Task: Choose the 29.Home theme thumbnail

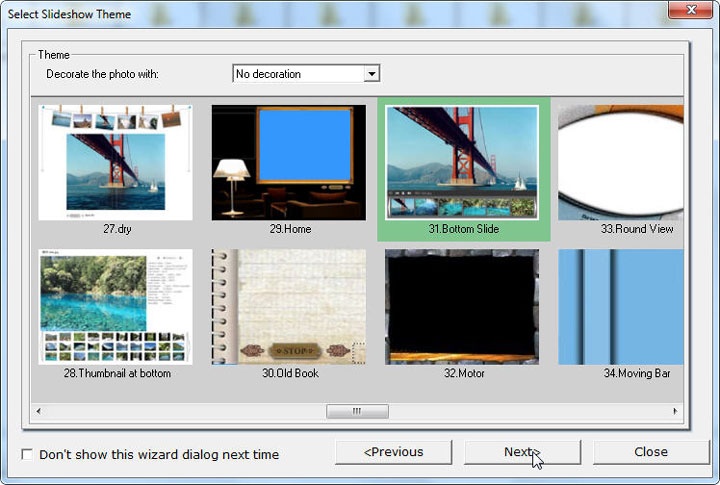Action: (x=291, y=162)
